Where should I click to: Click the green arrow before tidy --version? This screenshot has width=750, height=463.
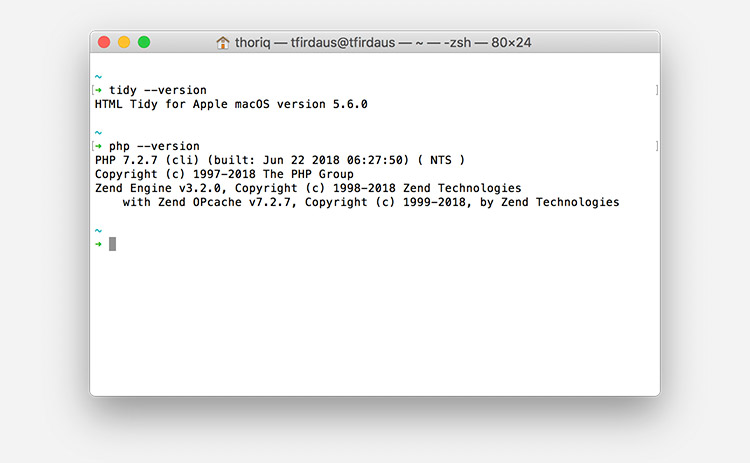[99, 90]
